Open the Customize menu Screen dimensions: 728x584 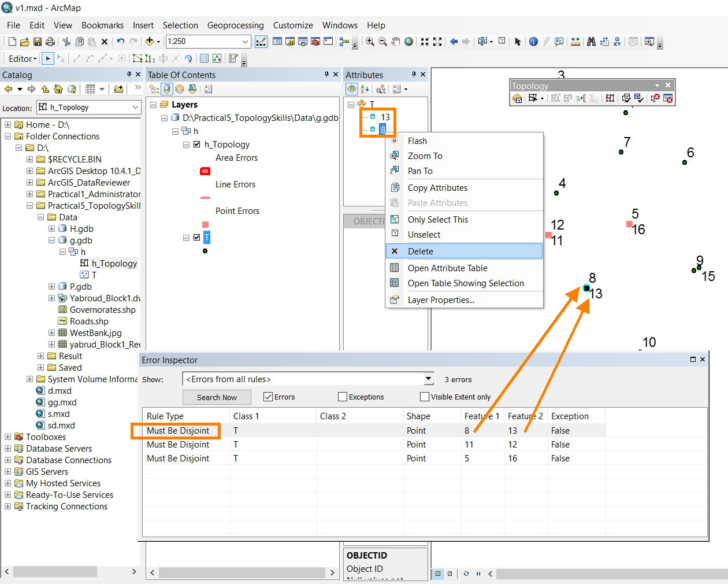(293, 25)
